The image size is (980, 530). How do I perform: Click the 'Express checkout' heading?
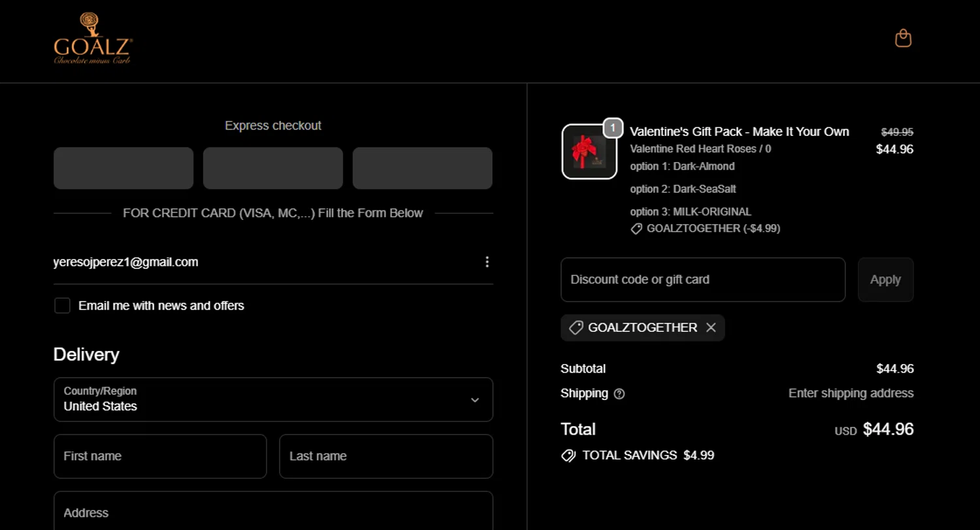click(273, 125)
